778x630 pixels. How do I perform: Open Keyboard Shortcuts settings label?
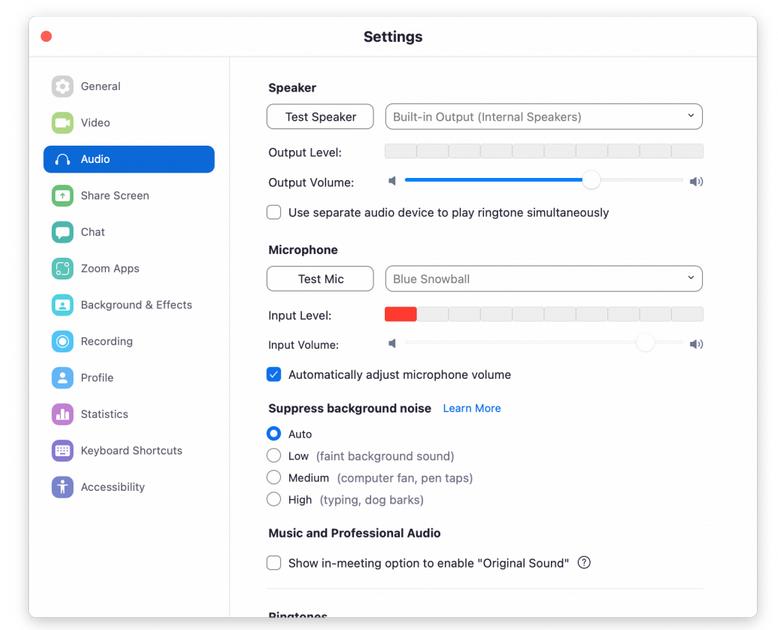[x=131, y=450]
